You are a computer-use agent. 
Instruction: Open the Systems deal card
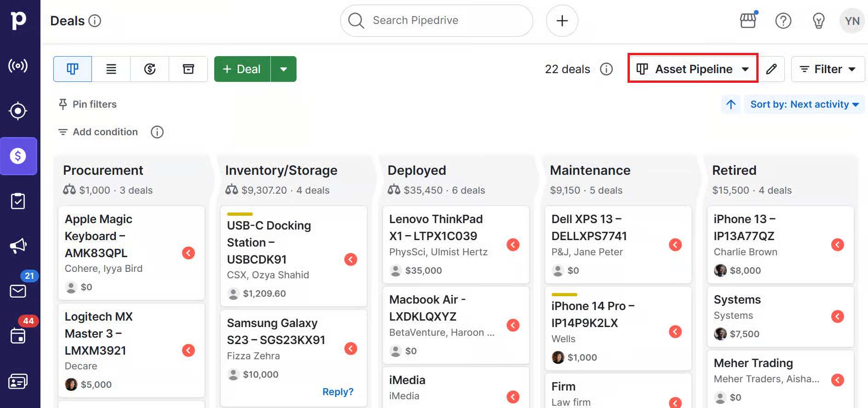(781, 316)
